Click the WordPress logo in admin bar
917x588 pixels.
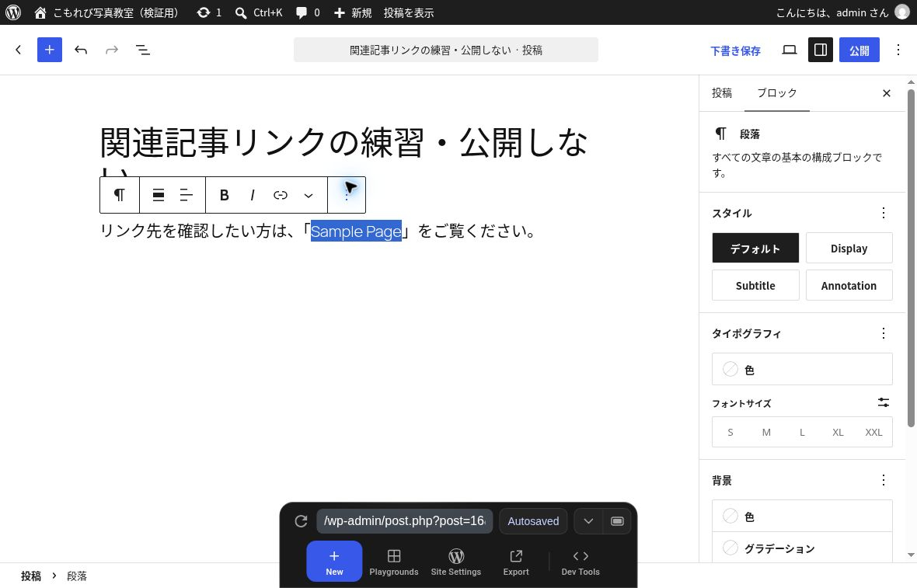(x=13, y=12)
